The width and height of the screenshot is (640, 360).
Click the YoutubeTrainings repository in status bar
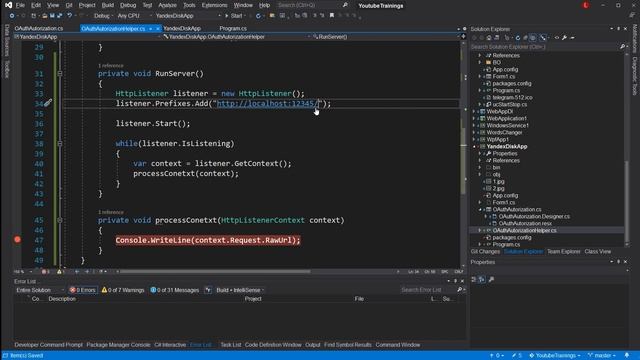[x=555, y=356]
